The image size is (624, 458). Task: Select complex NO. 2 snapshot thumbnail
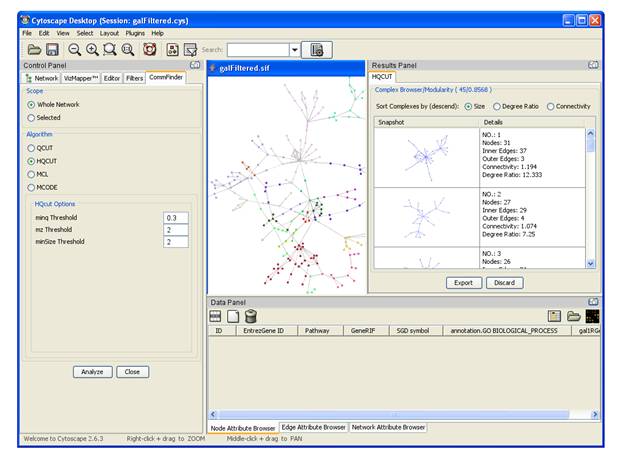[427, 217]
